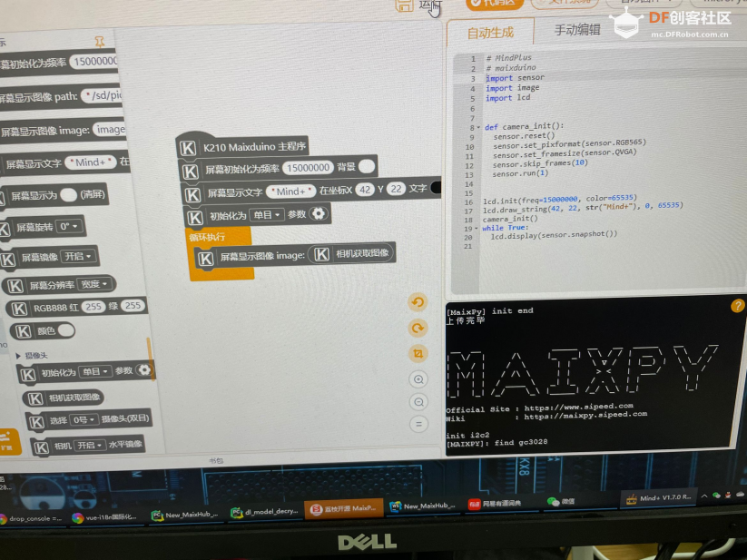Open 网易有道词典 from the taskbar

click(x=495, y=504)
